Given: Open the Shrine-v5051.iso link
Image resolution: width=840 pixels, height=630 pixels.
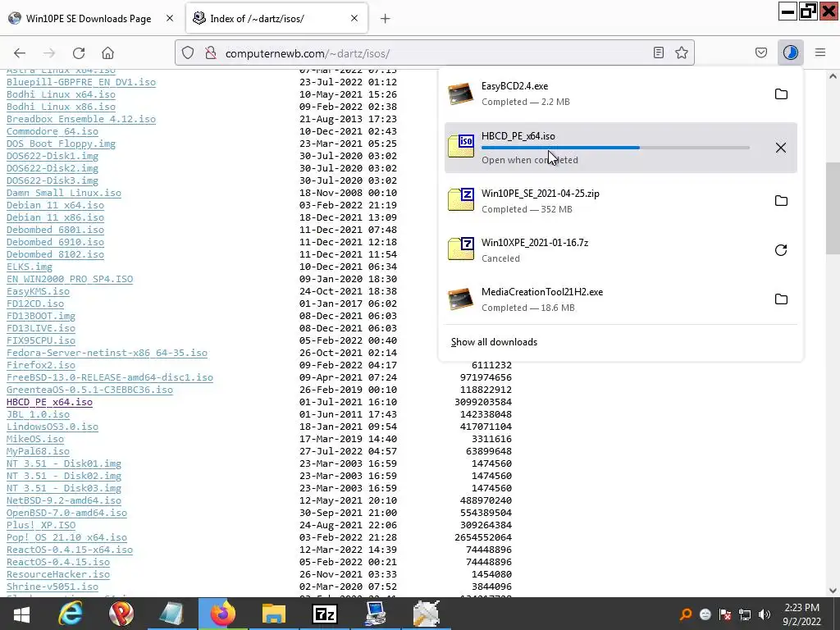Looking at the screenshot, I should 52,587.
